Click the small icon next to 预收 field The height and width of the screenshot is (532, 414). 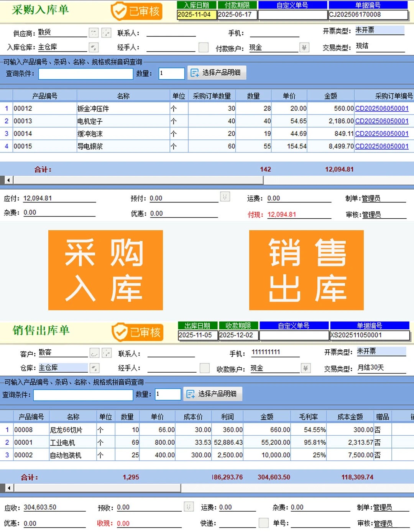pos(188,507)
